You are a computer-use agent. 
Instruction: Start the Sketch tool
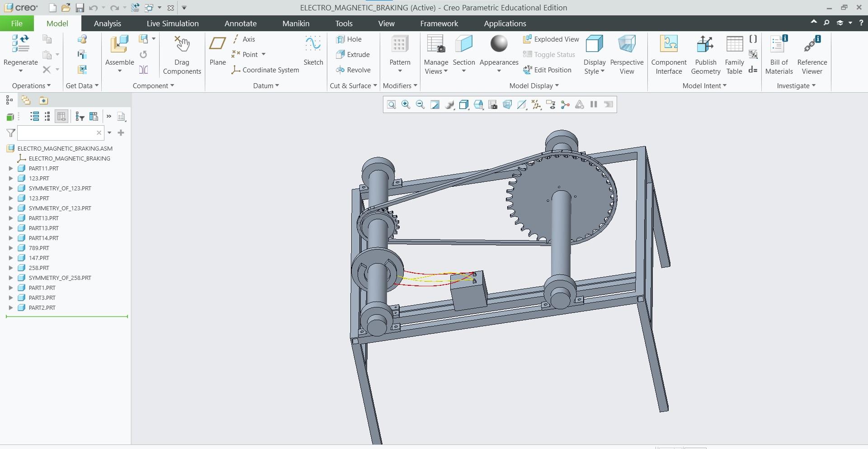pyautogui.click(x=313, y=51)
